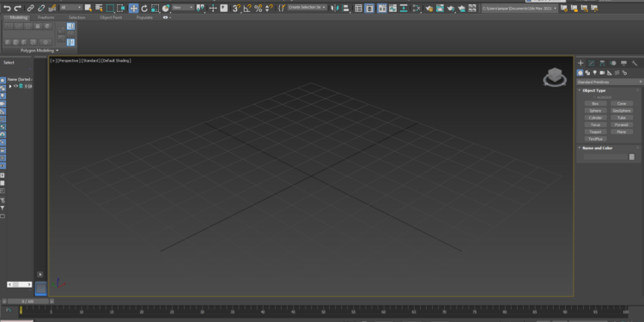644x322 pixels.
Task: Toggle the Scene Explorer
Action: tap(359, 8)
